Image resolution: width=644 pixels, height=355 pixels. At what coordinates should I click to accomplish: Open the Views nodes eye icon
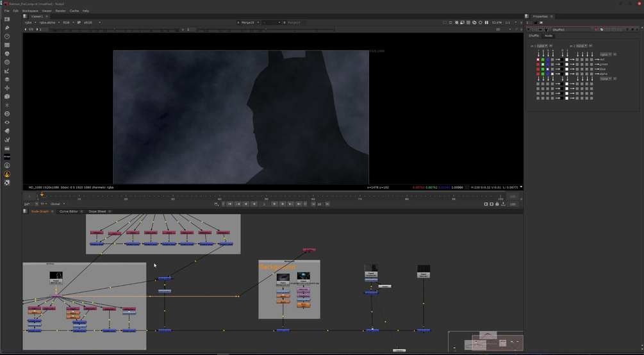7,122
